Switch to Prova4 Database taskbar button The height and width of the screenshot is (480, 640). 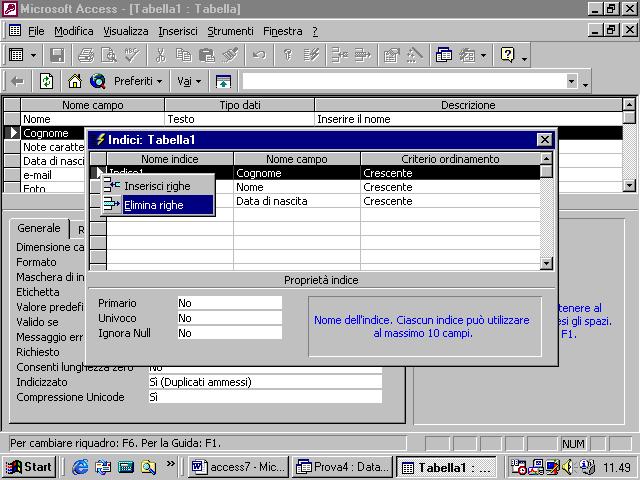[x=343, y=467]
